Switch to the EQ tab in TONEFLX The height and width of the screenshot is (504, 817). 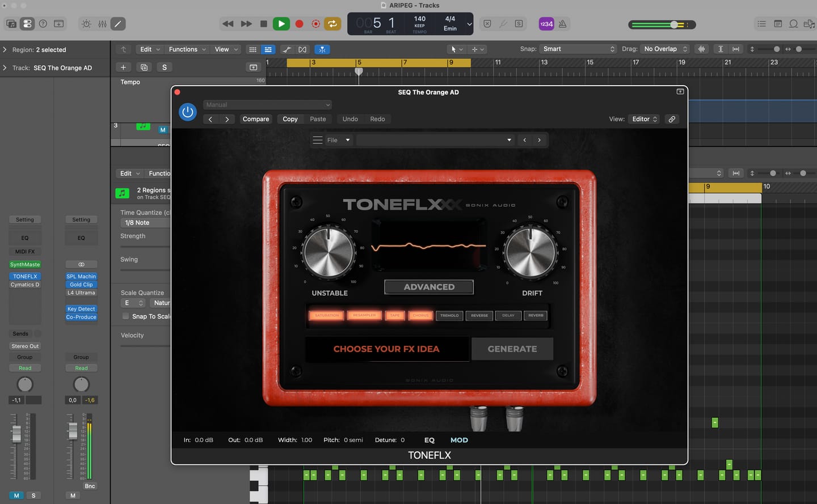429,440
